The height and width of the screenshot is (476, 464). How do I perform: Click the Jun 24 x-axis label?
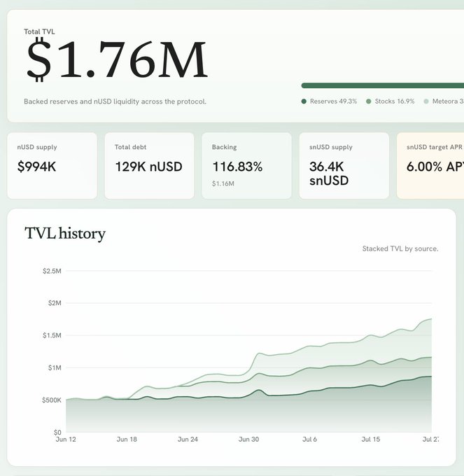188,440
